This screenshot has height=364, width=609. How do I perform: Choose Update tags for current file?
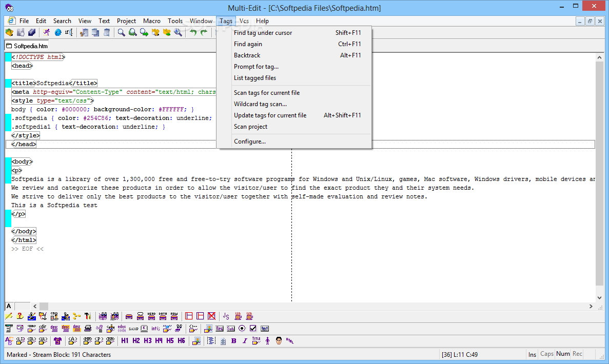294,115
